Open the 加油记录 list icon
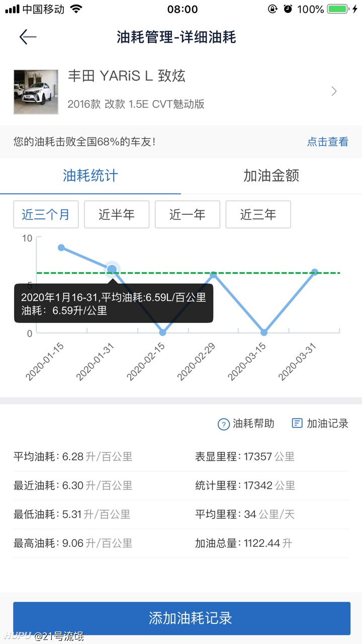 coord(297,424)
